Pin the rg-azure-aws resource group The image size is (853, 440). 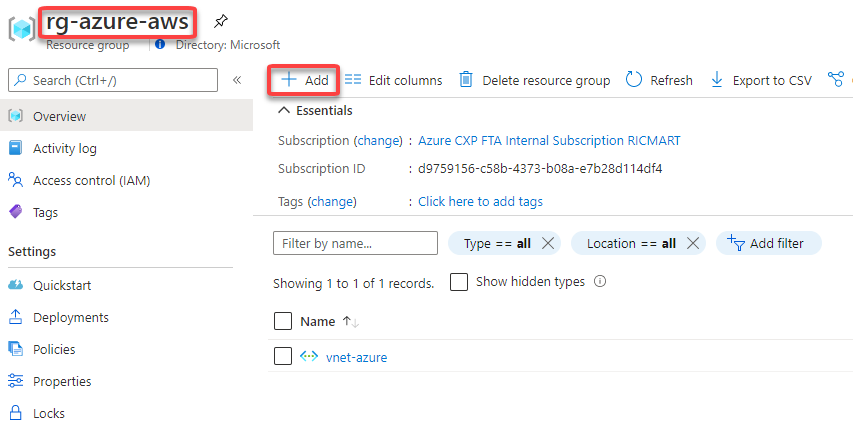click(220, 22)
